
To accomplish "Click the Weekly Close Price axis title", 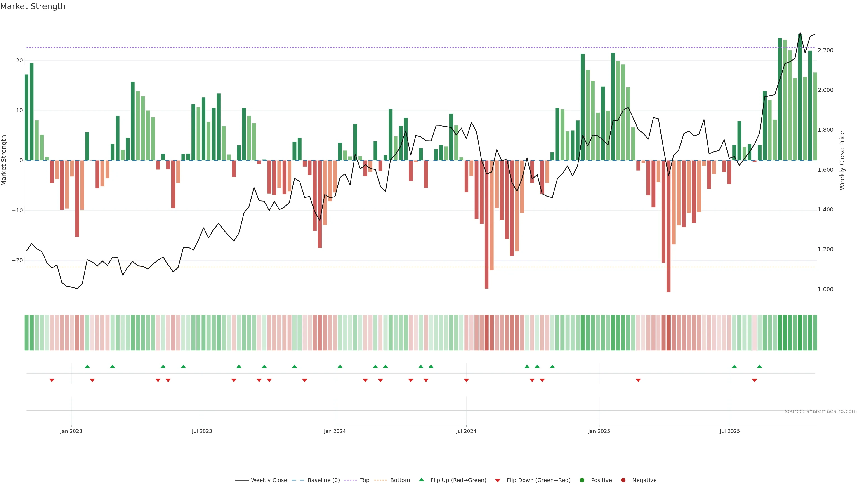I will coord(842,160).
